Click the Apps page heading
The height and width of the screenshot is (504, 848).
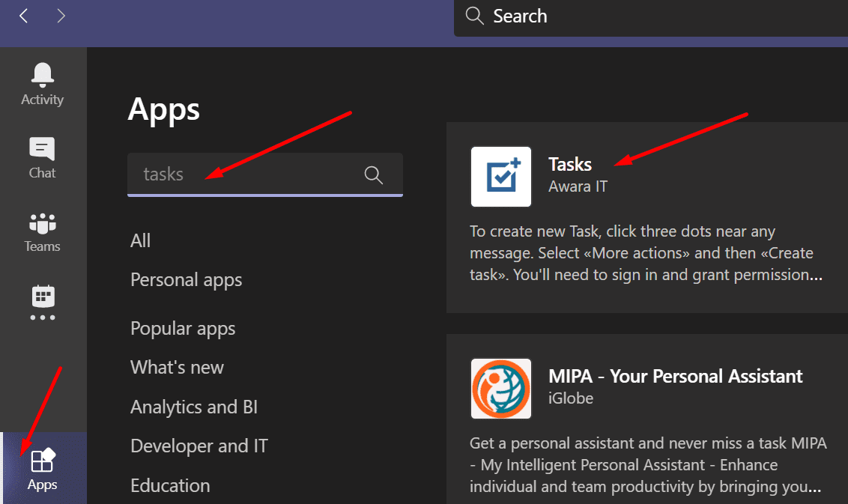(x=163, y=110)
